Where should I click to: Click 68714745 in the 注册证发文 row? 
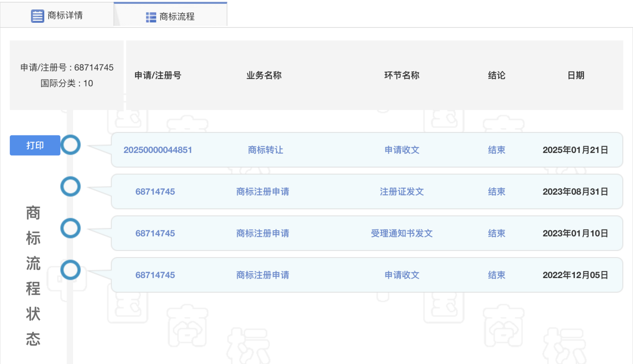pyautogui.click(x=155, y=192)
